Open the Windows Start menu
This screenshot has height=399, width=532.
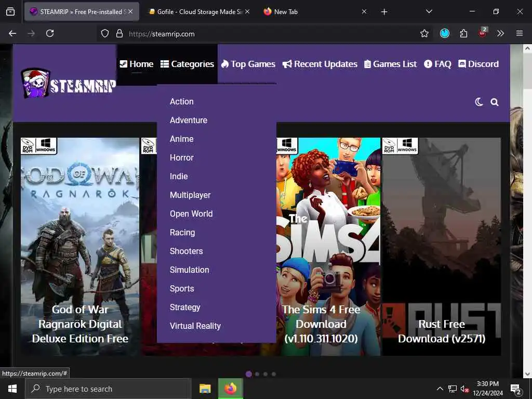pyautogui.click(x=12, y=389)
